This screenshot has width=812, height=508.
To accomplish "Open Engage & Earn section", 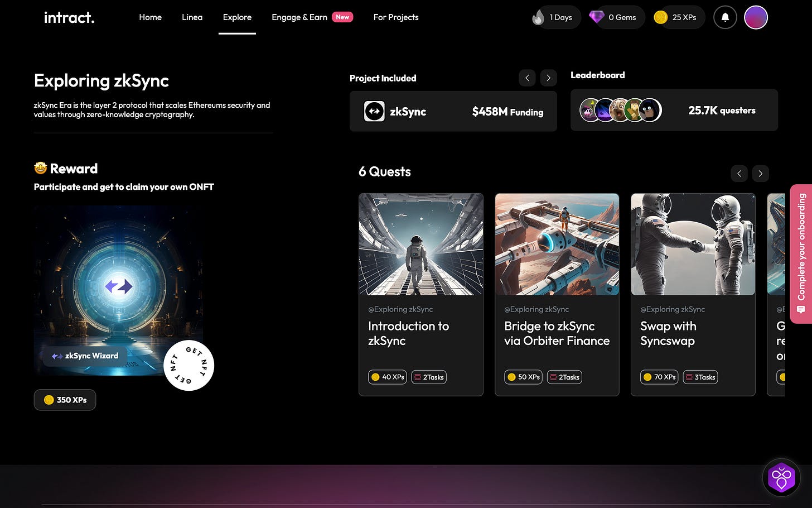I will 299,17.
